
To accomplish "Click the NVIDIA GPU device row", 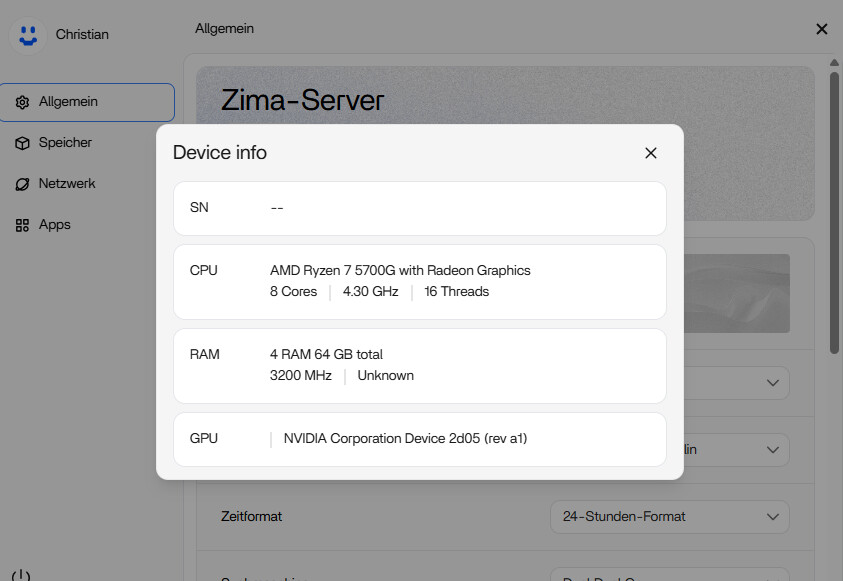I will [x=419, y=439].
